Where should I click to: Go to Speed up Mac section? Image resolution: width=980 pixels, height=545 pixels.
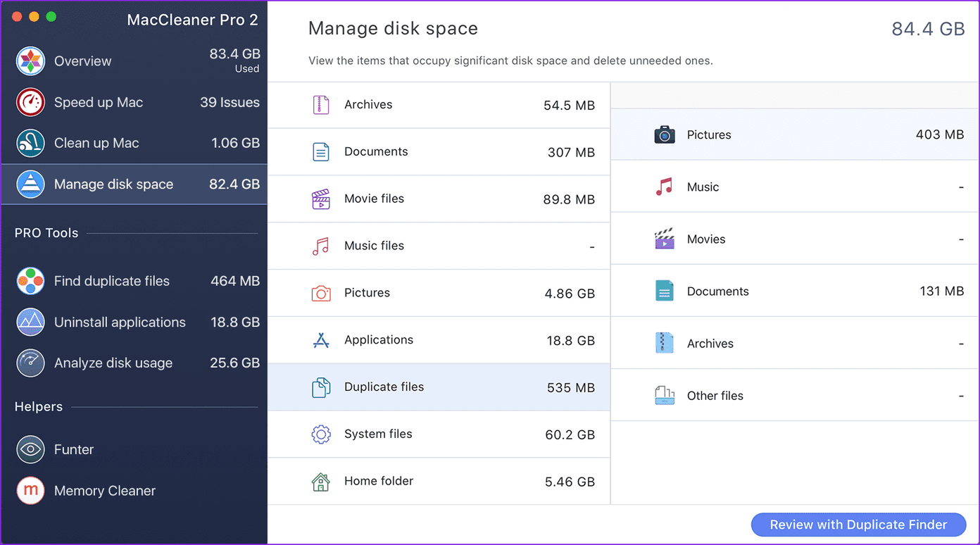tap(134, 102)
